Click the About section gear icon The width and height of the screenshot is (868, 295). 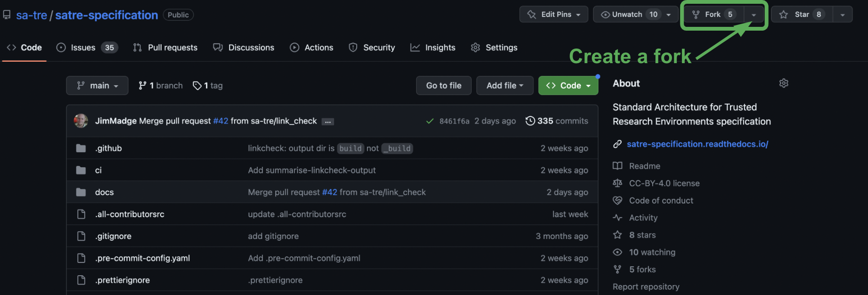tap(784, 83)
